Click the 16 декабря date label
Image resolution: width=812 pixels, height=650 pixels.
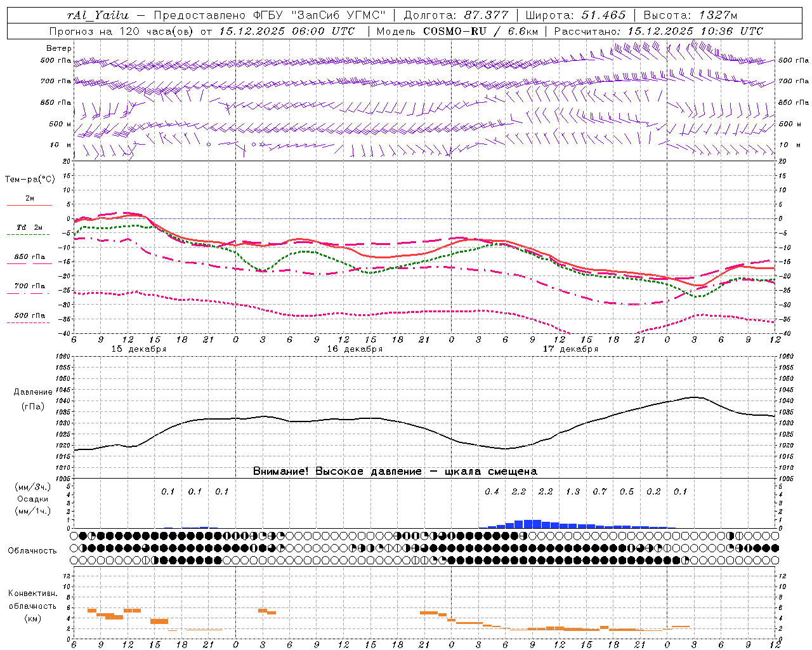[x=355, y=349]
